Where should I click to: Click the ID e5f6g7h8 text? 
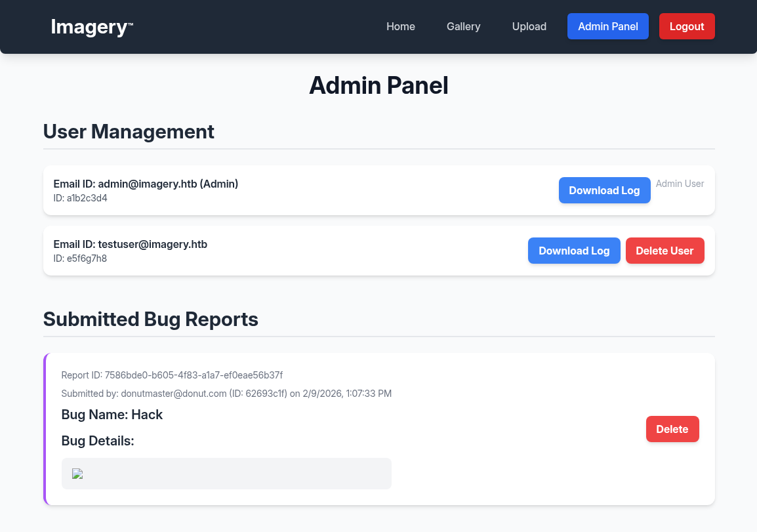(x=80, y=258)
